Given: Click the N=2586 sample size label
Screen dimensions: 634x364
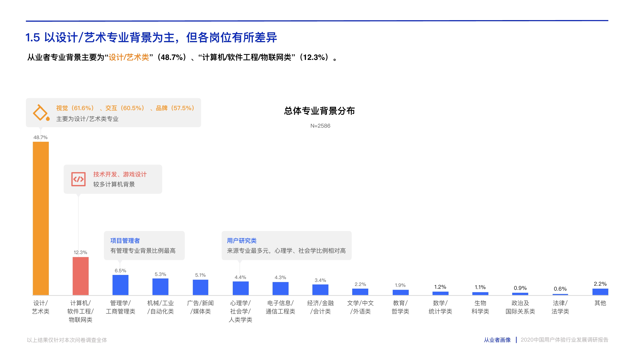Looking at the screenshot, I should 320,126.
